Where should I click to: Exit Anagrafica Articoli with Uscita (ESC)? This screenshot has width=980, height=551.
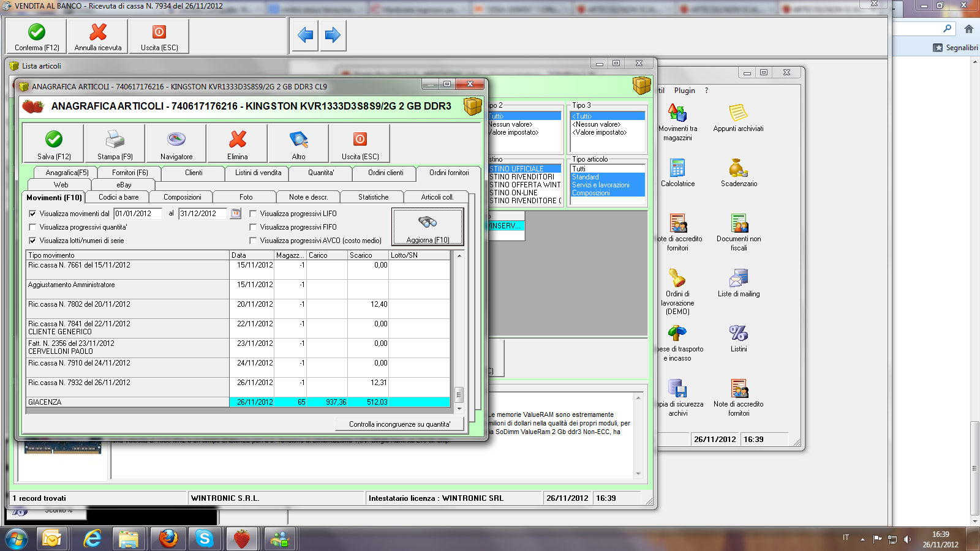pos(360,143)
